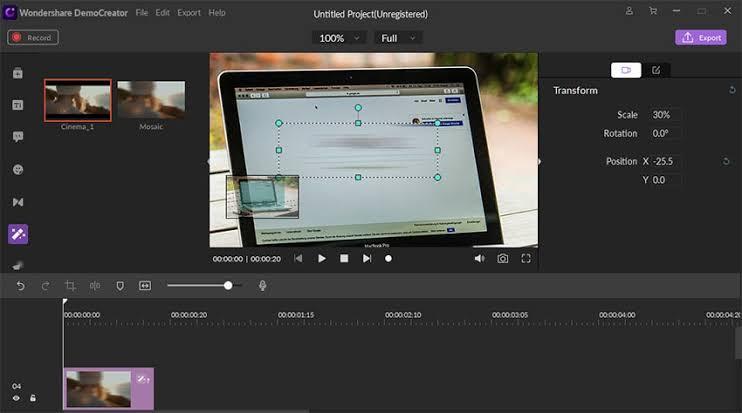
Task: Open the Help menu
Action: coord(217,13)
